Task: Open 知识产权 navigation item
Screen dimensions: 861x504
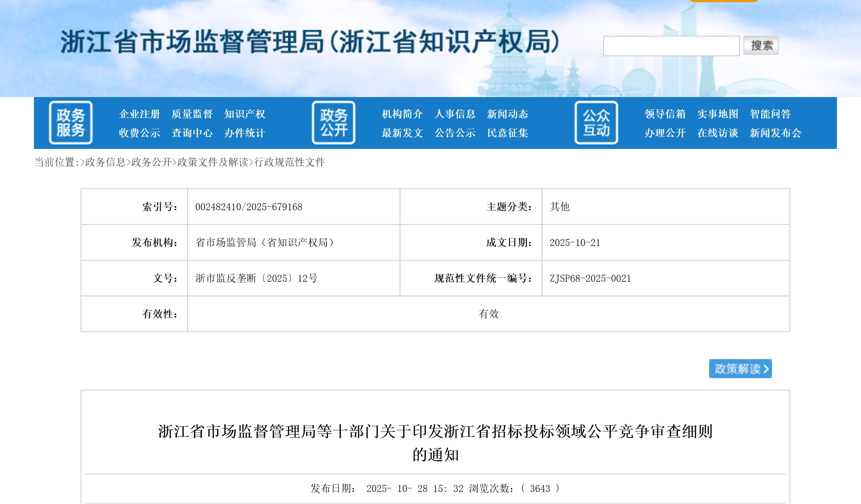Action: pyautogui.click(x=245, y=114)
